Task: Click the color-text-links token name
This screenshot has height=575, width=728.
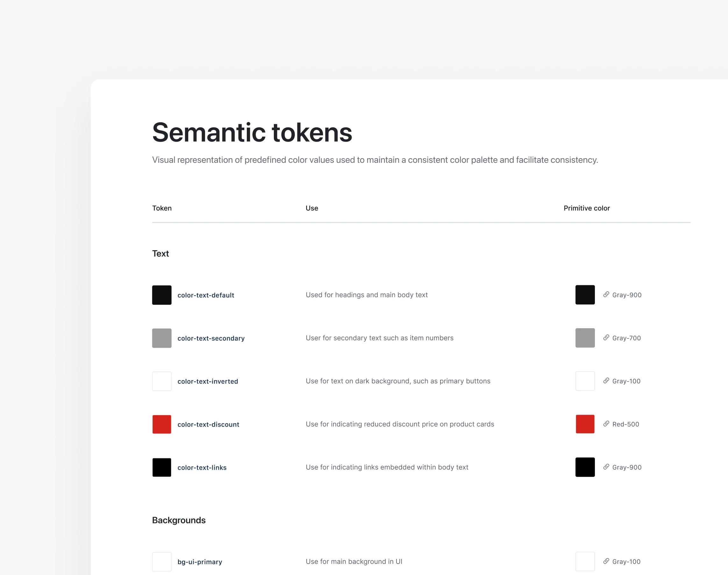Action: pos(202,468)
